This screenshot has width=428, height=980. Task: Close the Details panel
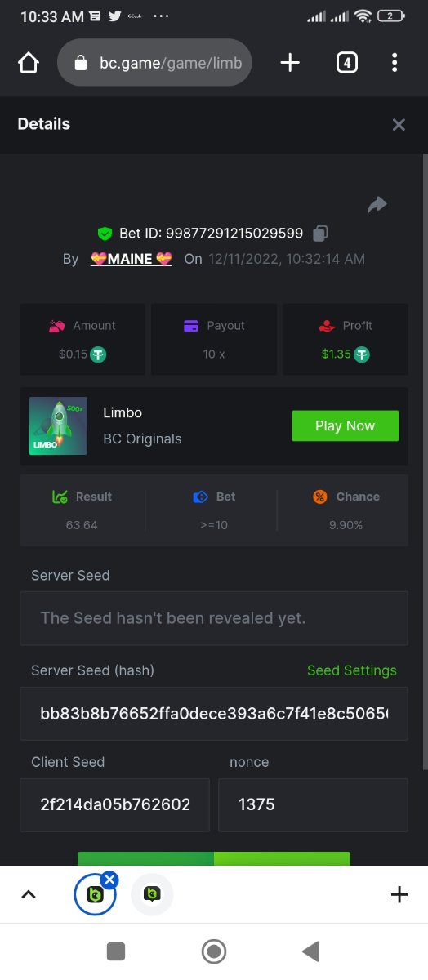(399, 124)
